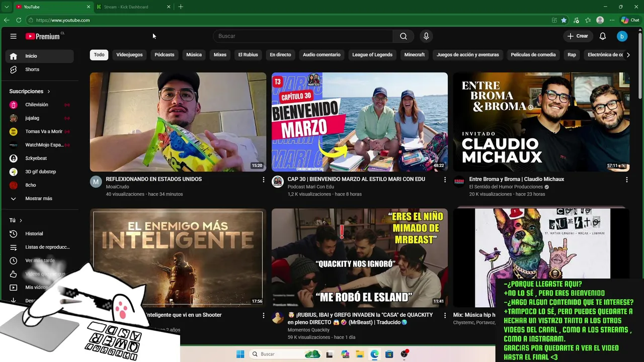The height and width of the screenshot is (362, 644).
Task: Select the En directo filter chip
Action: [280, 55]
